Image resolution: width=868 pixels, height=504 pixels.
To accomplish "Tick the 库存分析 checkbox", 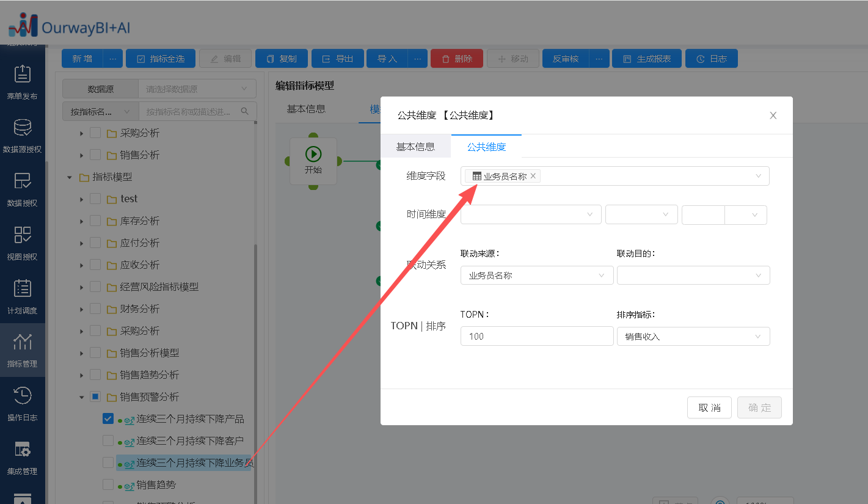I will [x=95, y=221].
